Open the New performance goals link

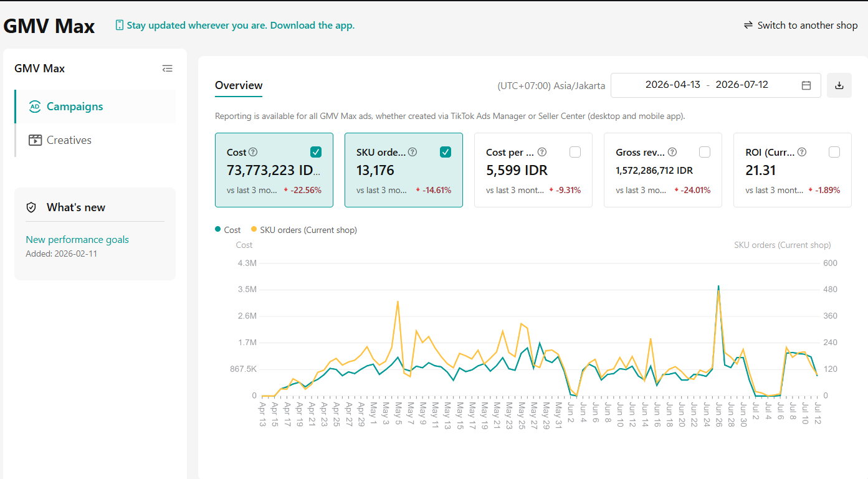(x=77, y=240)
